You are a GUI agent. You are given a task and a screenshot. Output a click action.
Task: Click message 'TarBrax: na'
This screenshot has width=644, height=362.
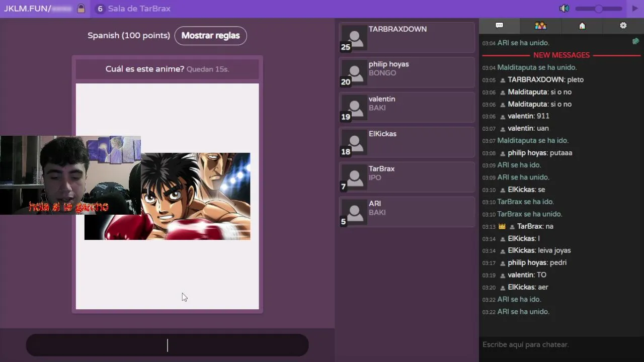(535, 226)
